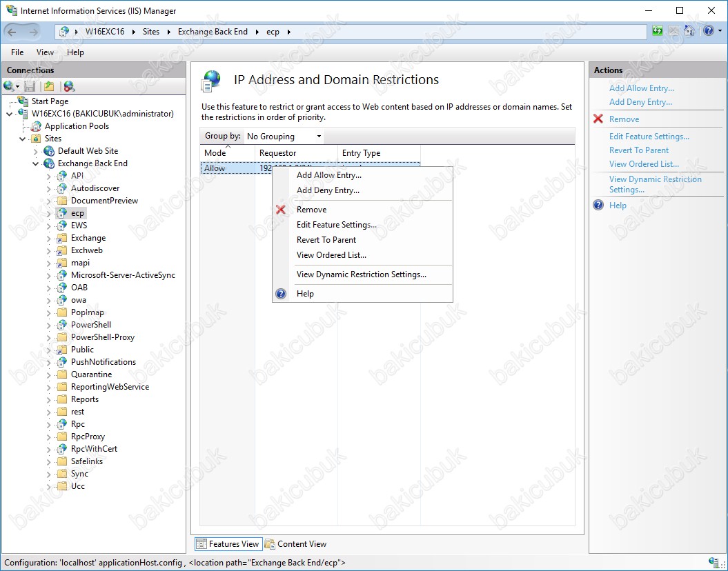Open the View menu
The image size is (728, 571).
tap(45, 52)
